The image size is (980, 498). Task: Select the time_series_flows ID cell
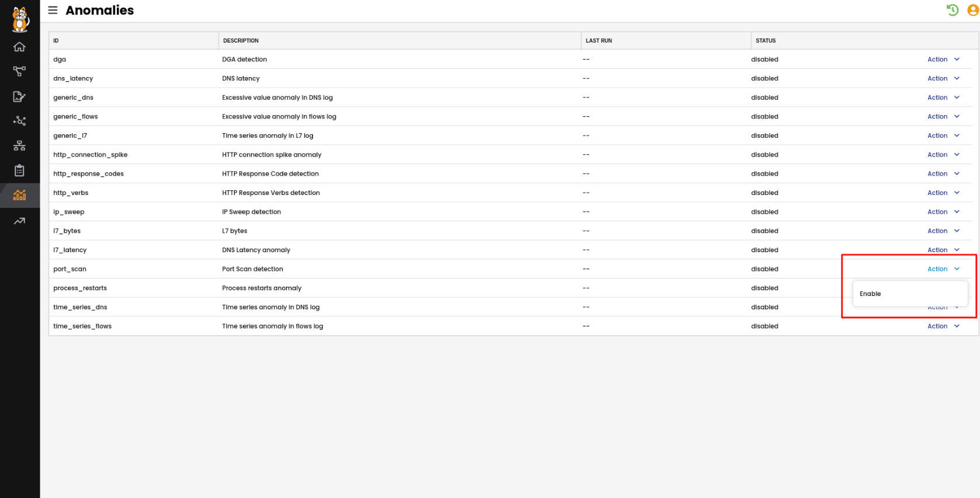tap(82, 326)
